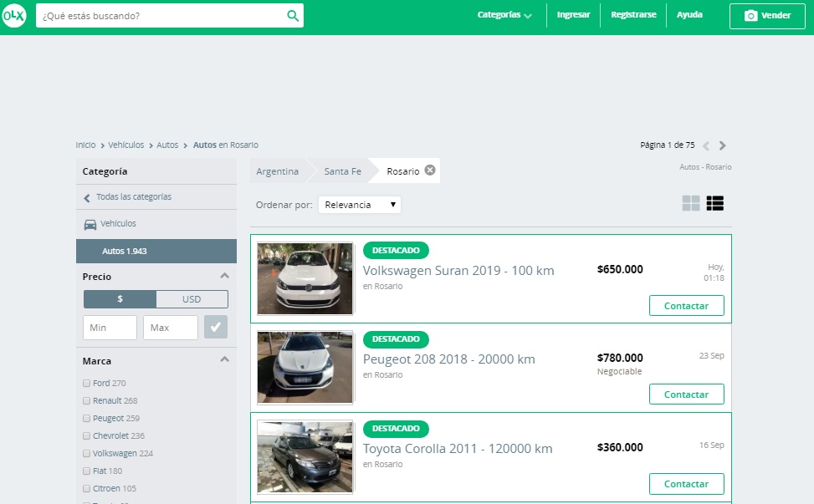Click the search magnifier icon
Image resolution: width=814 pixels, height=504 pixels.
coord(293,16)
